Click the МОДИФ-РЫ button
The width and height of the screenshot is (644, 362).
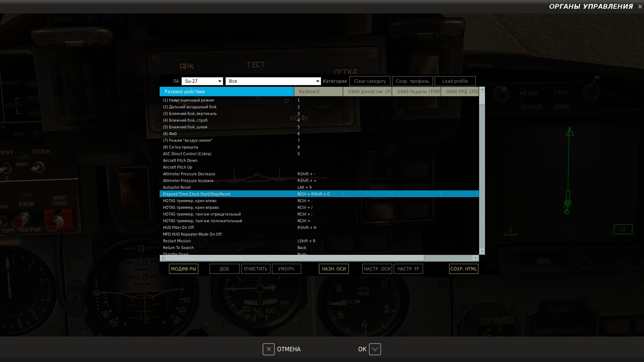[x=183, y=269]
